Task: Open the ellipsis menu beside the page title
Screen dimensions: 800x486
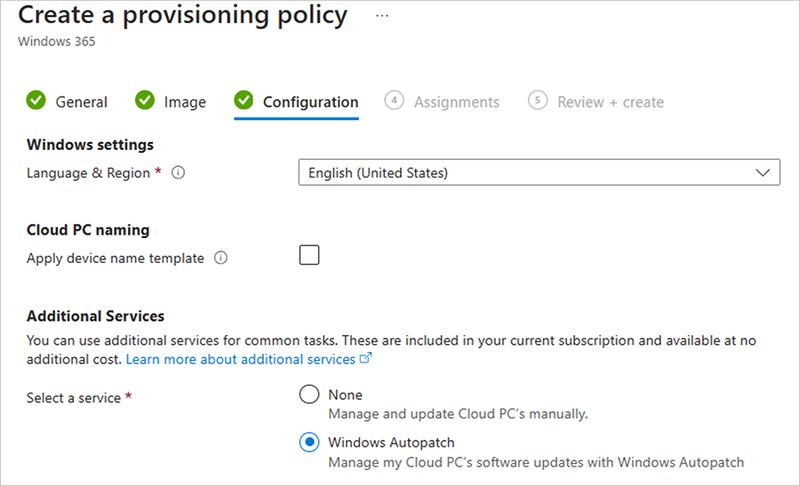Action: [382, 16]
